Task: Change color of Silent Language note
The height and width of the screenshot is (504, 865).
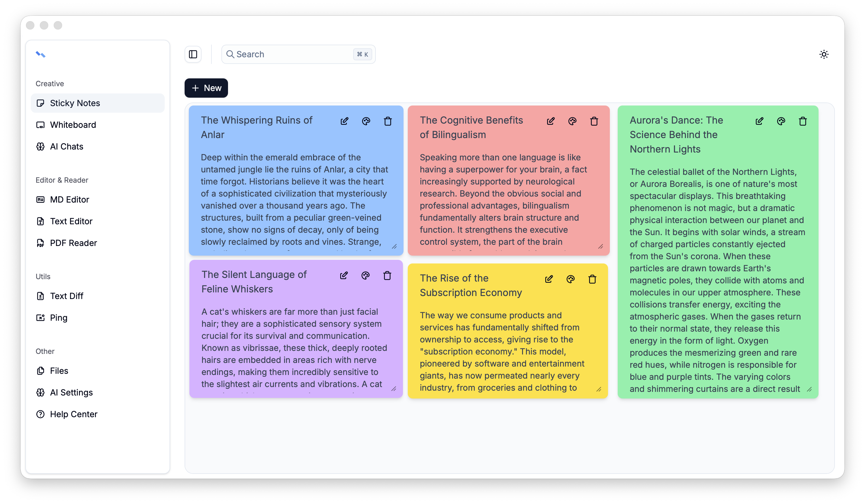Action: (365, 276)
